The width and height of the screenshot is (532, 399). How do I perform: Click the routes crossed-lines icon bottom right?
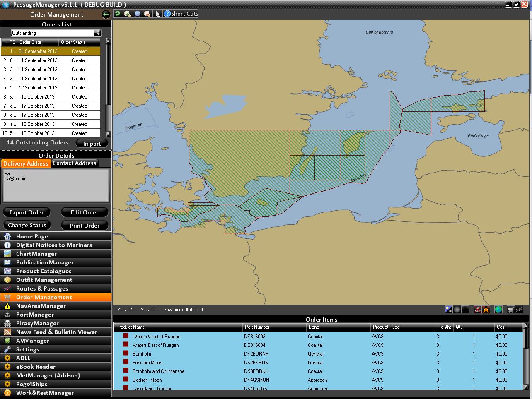520,309
